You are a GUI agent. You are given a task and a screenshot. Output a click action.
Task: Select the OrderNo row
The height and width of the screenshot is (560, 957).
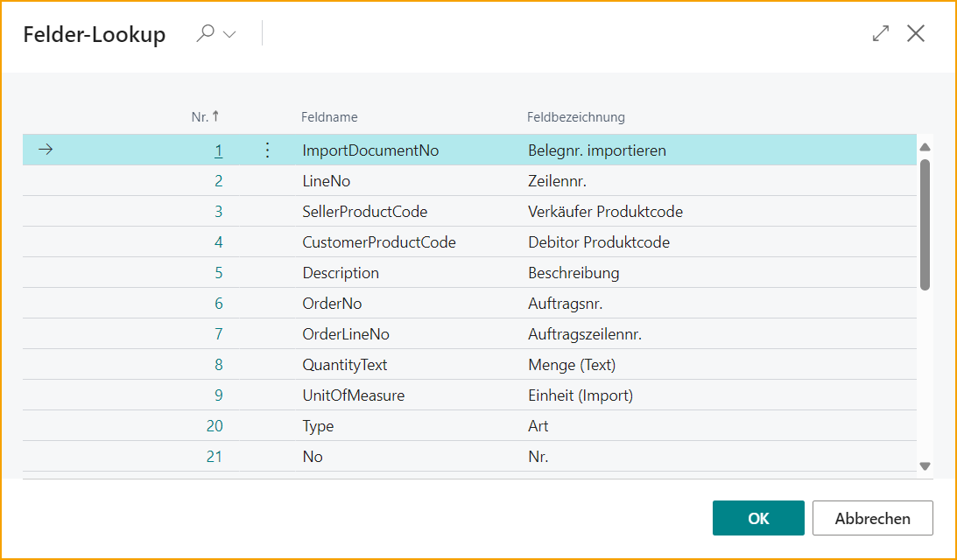(x=331, y=303)
